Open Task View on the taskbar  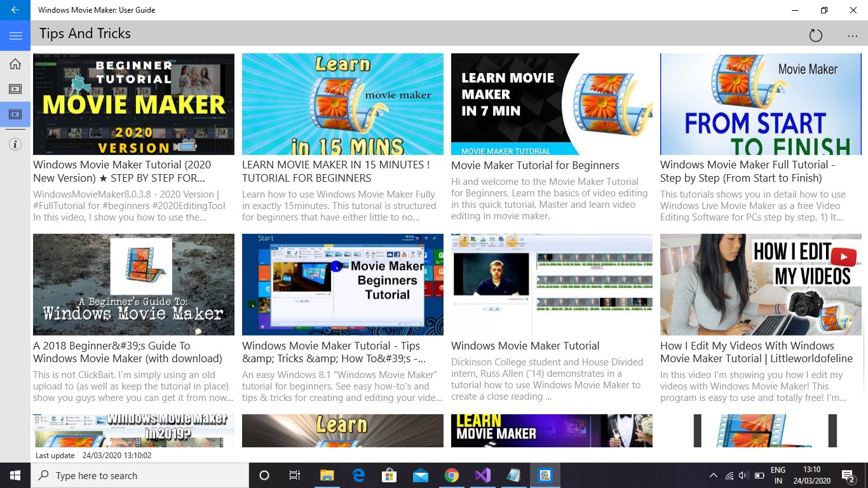(295, 475)
